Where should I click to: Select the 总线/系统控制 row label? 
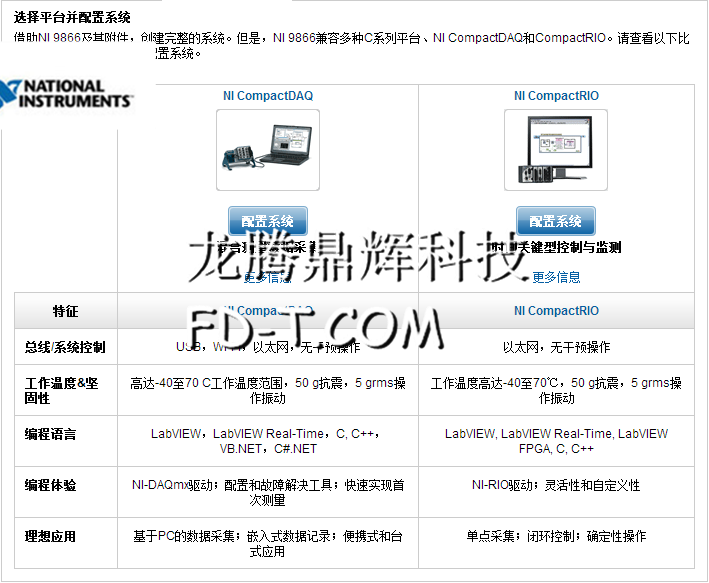pos(65,347)
